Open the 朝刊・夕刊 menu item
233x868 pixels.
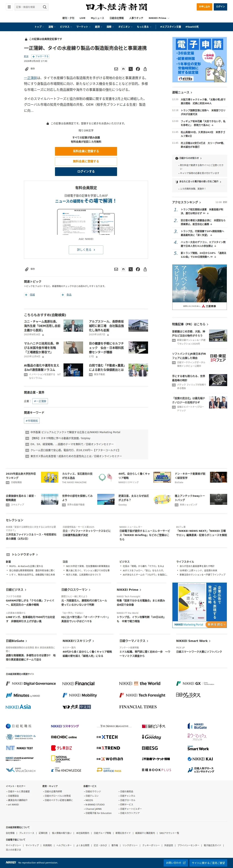68,18
